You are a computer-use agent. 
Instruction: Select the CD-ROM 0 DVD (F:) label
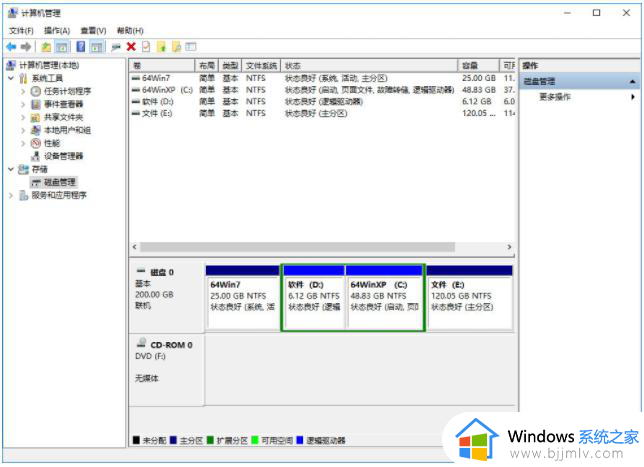click(167, 370)
